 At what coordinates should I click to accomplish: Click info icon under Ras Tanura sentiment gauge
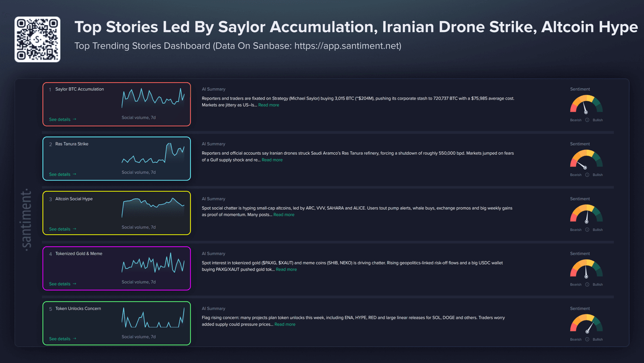(x=587, y=175)
